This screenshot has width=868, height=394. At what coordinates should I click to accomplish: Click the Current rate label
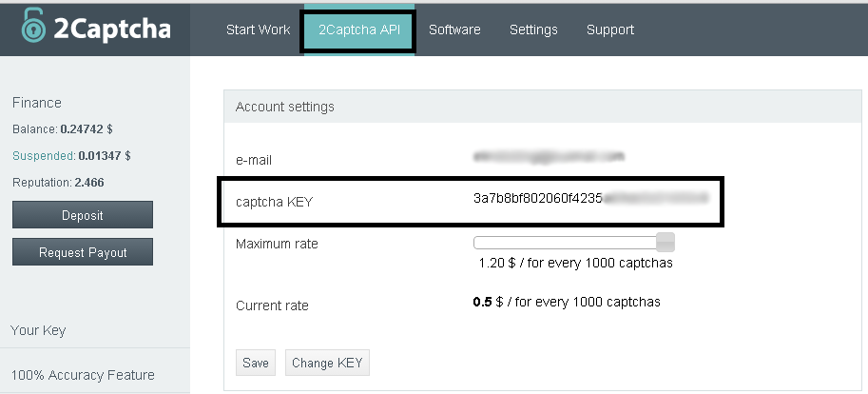coord(272,305)
